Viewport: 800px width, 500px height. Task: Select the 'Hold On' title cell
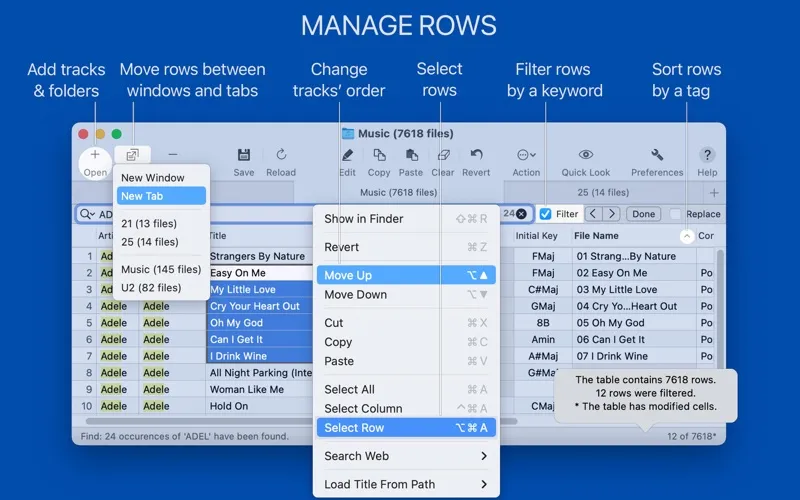click(x=260, y=406)
